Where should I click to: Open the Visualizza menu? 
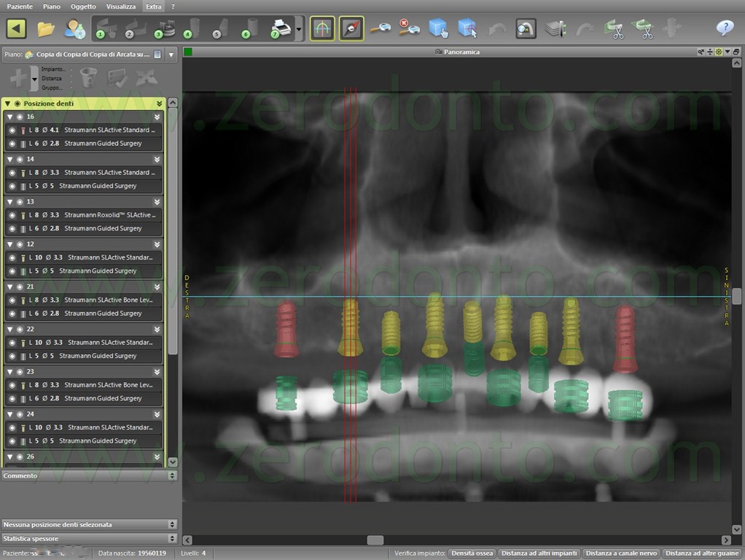(x=121, y=7)
